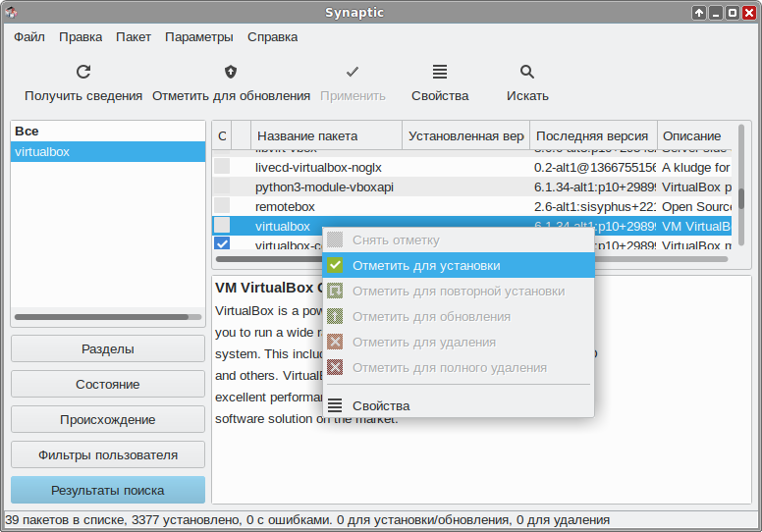Click the 0.2-alt1@136675515 version cell
Viewport: 762px width, 532px height.
pos(595,167)
